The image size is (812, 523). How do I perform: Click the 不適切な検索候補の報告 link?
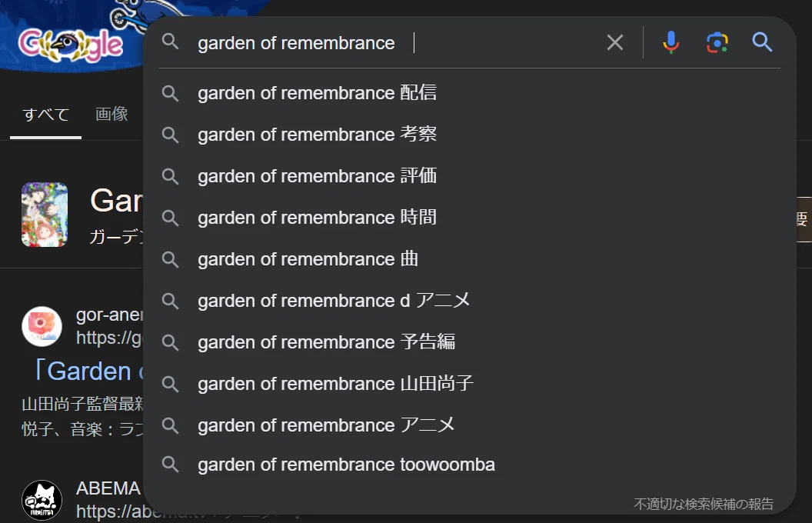704,504
